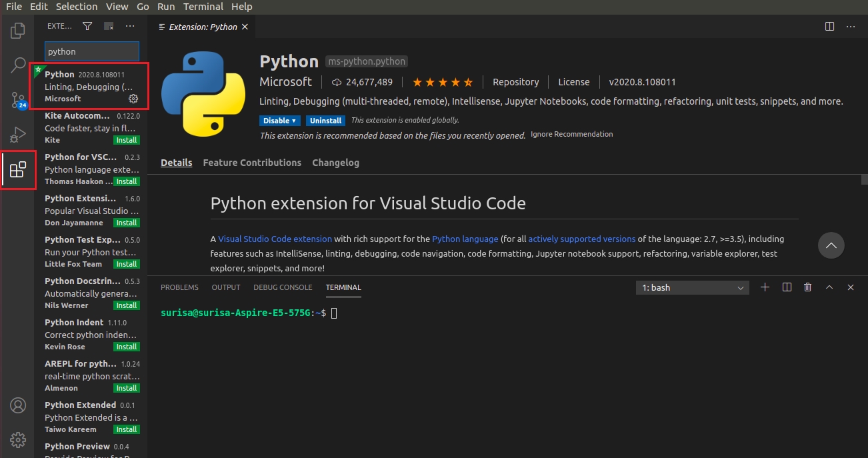Install Python Docstring Generator by Nils Werner
The height and width of the screenshot is (458, 868).
(126, 305)
